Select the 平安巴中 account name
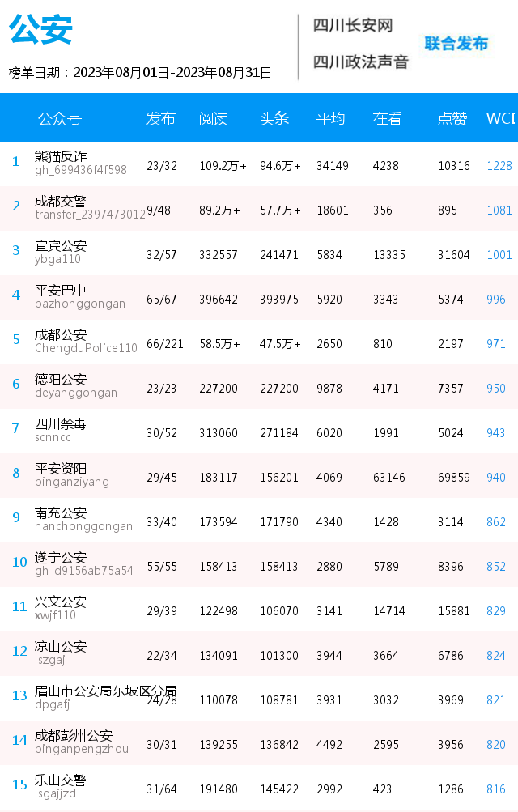This screenshot has height=812, width=518. coord(61,290)
